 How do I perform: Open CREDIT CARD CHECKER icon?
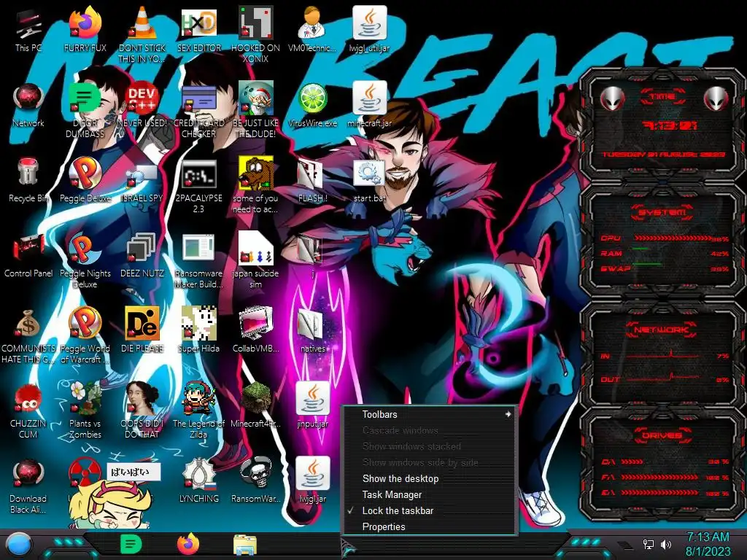coord(198,99)
